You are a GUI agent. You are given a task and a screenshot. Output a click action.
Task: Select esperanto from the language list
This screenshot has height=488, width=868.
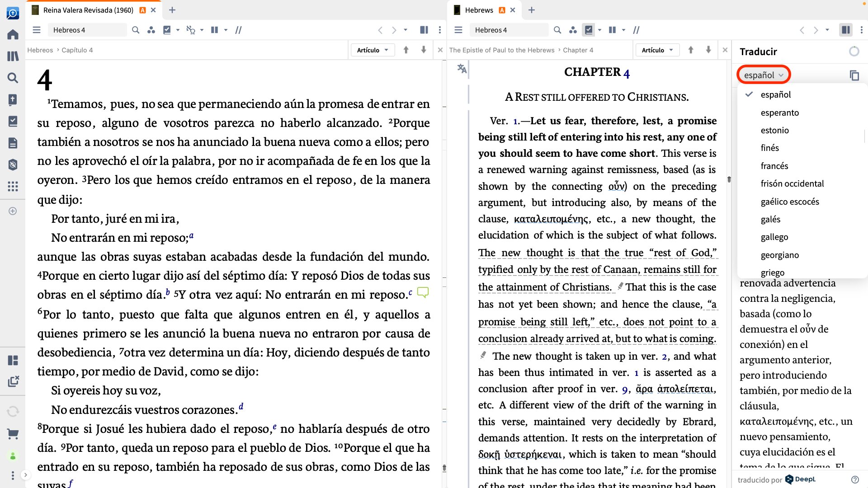pos(779,113)
